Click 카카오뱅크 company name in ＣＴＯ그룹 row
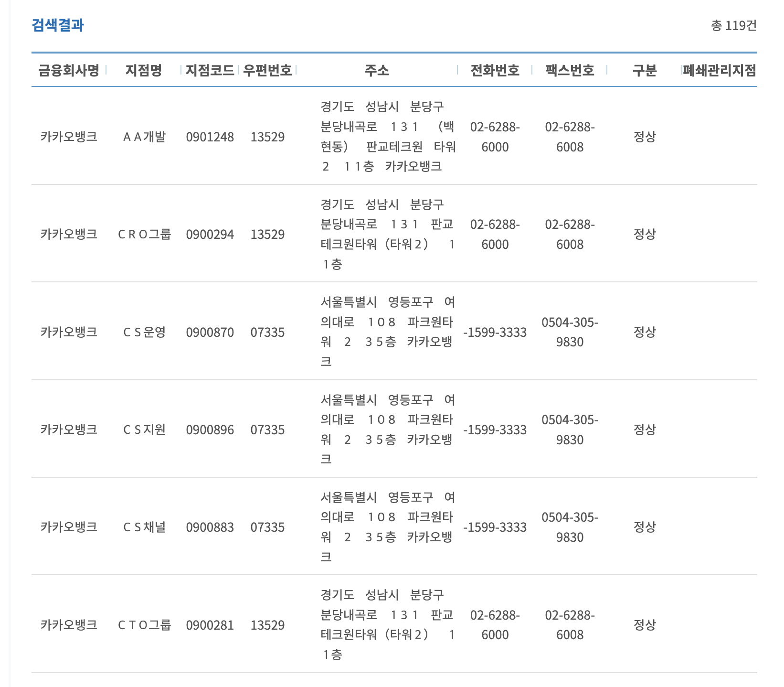The height and width of the screenshot is (687, 784). click(x=69, y=625)
